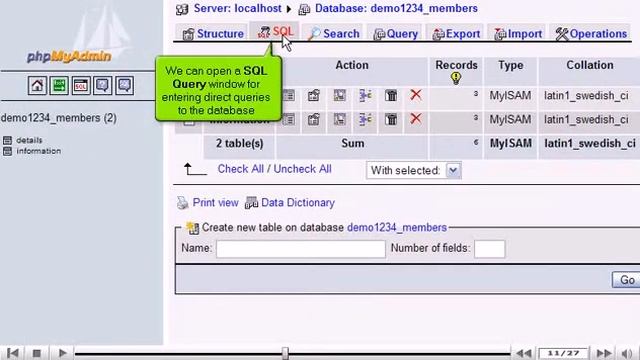Click the database icon in breadcrumb
Image resolution: width=640 pixels, height=360 pixels.
[x=304, y=9]
